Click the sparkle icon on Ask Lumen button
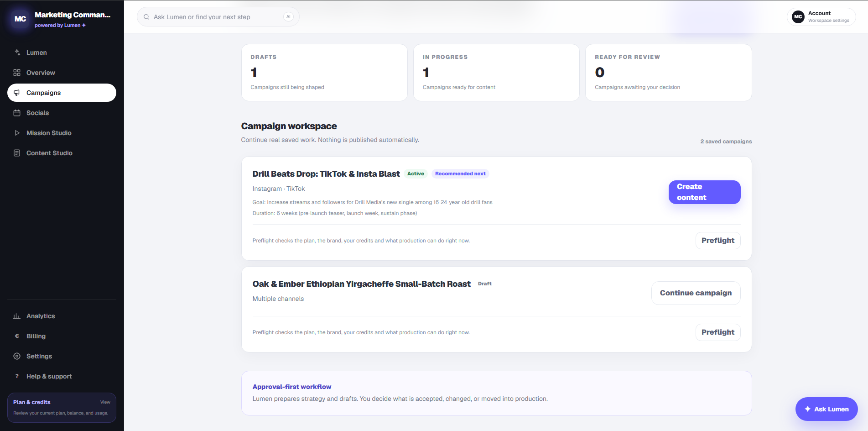Image resolution: width=868 pixels, height=431 pixels. tap(807, 409)
